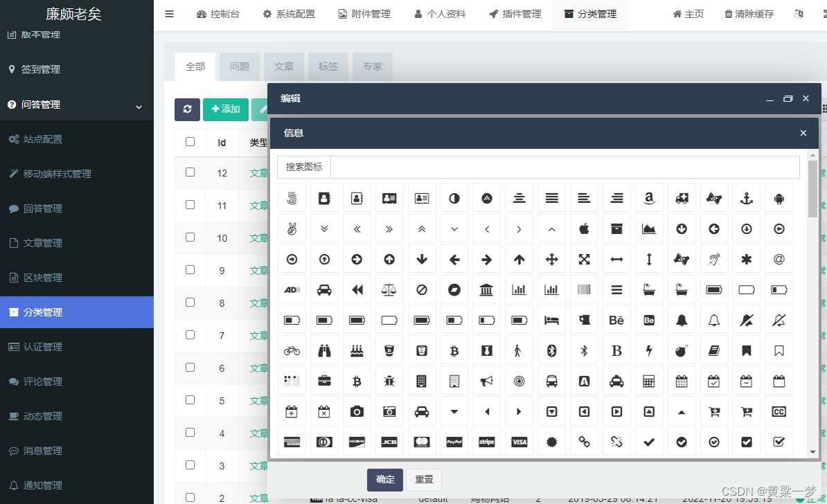The image size is (827, 504).
Task: Switch to the 文章 tab
Action: (x=283, y=66)
